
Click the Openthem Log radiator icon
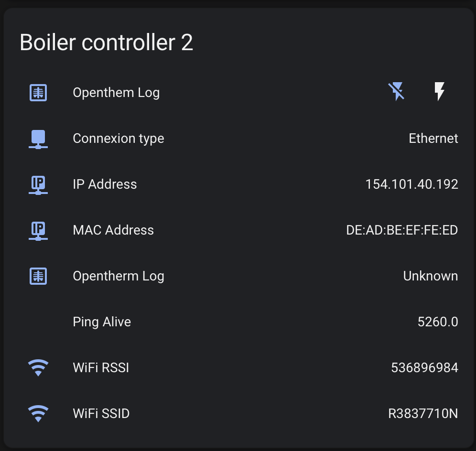click(x=38, y=93)
